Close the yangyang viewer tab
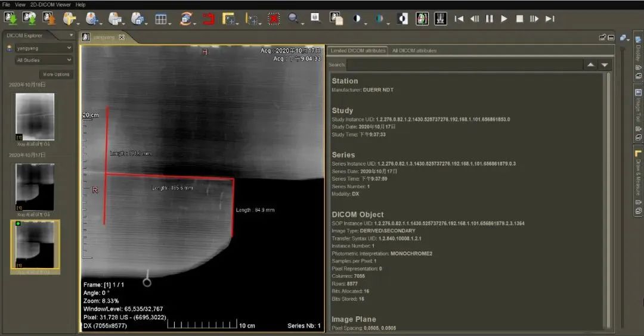 click(122, 38)
